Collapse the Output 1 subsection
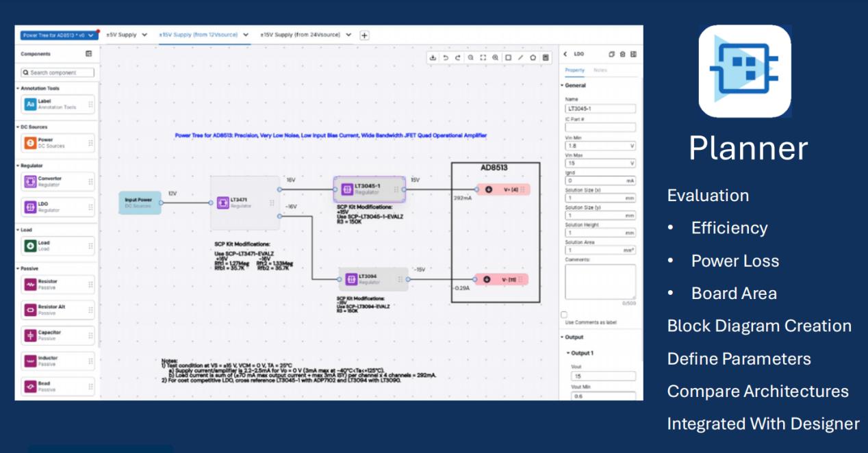868x453 pixels. [x=568, y=353]
